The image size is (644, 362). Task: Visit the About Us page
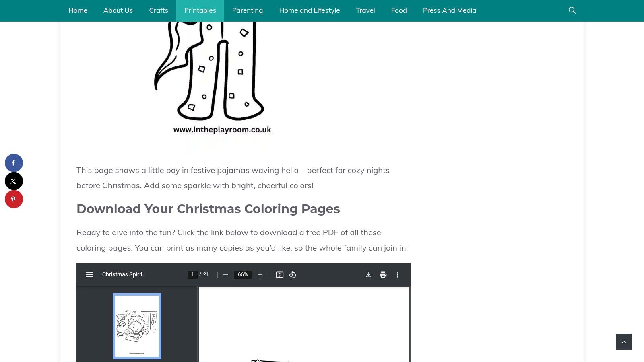[118, 10]
